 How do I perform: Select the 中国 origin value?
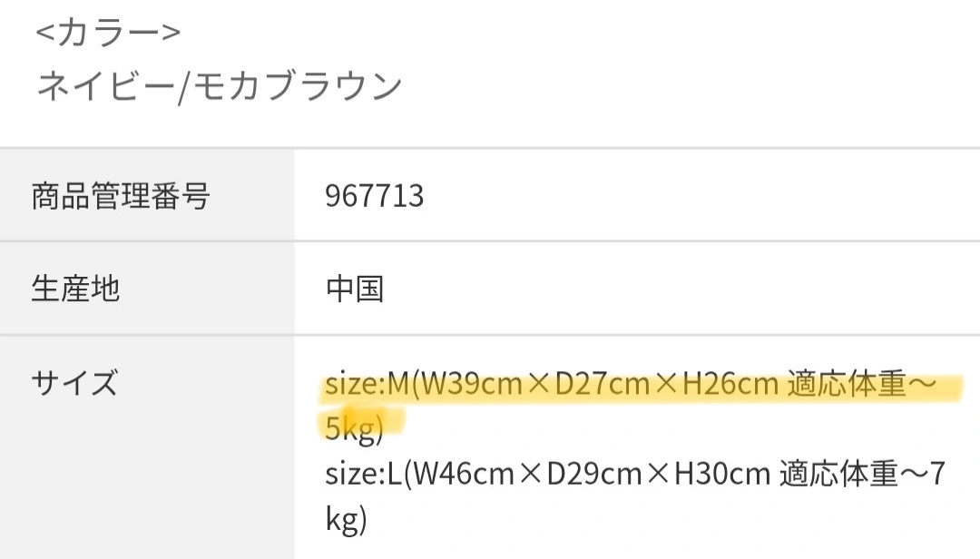click(355, 289)
